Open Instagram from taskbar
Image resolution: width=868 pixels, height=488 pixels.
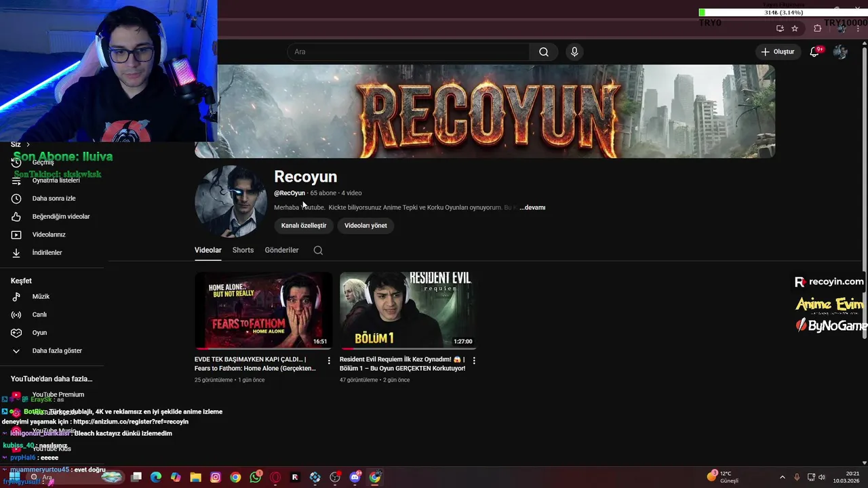(x=216, y=477)
